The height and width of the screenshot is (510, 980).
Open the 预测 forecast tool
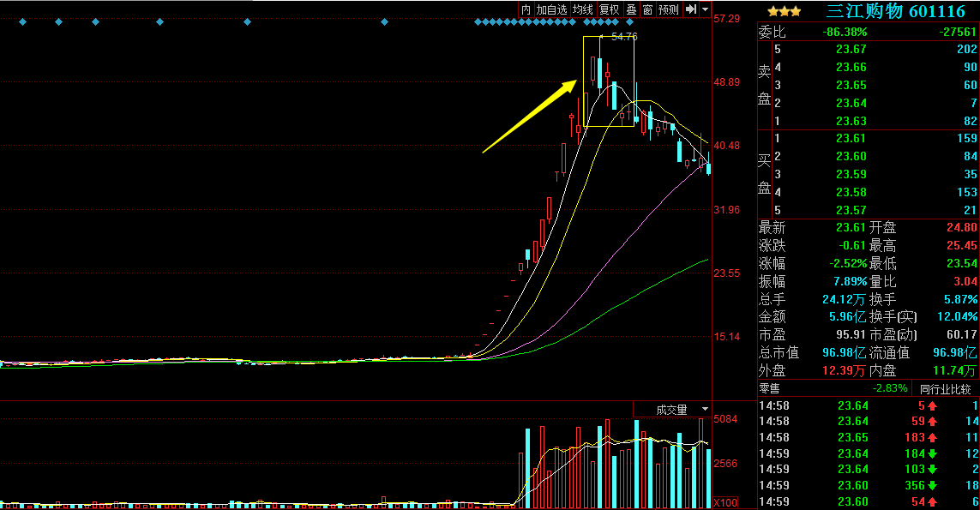click(x=669, y=9)
